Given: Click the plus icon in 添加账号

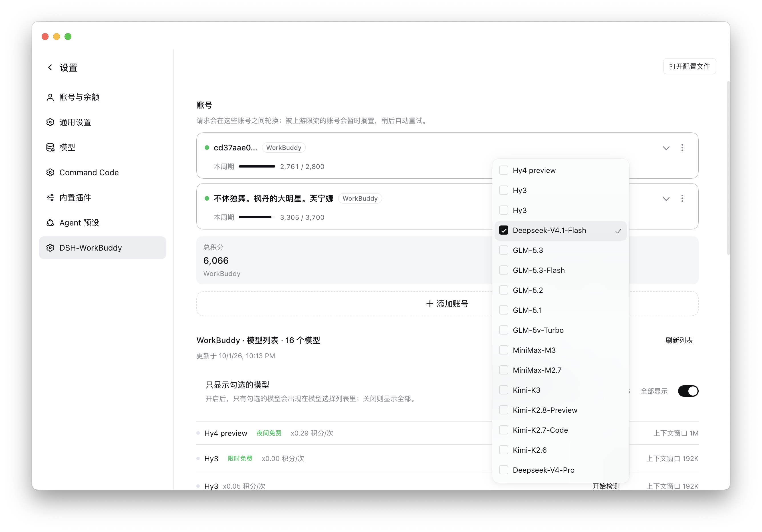Looking at the screenshot, I should point(430,304).
